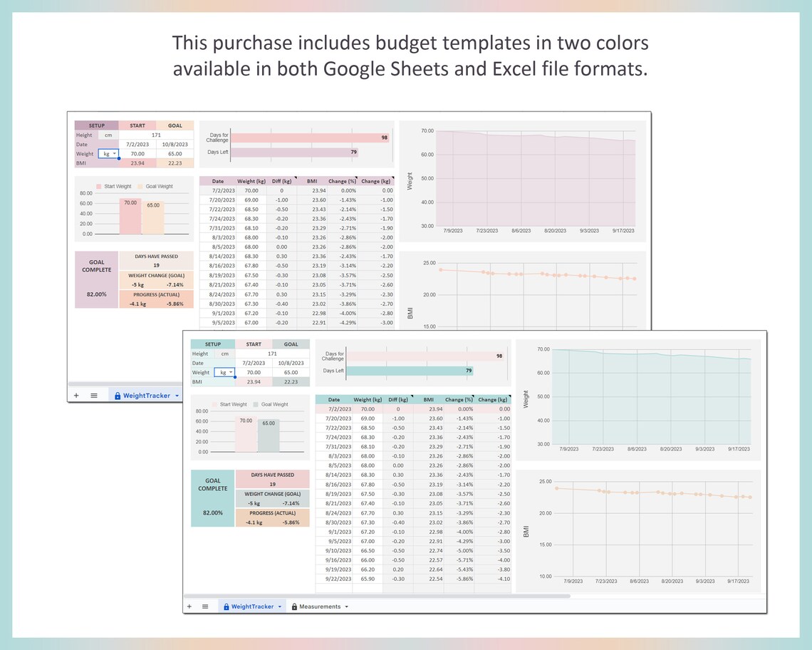Open all sheets menu icon in bottom spreadsheet
This screenshot has height=650, width=812.
tap(206, 607)
